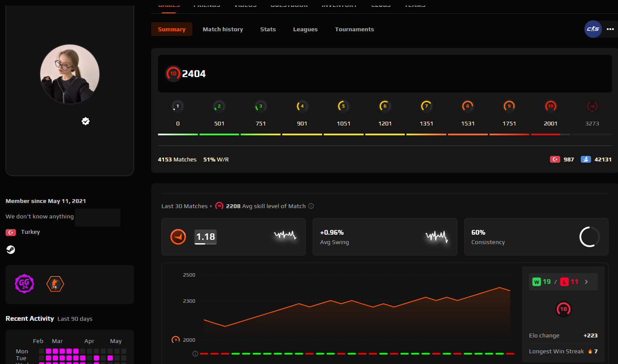Click the level 6 skill icon above 1201
Image resolution: width=618 pixels, height=364 pixels.
pyautogui.click(x=385, y=106)
